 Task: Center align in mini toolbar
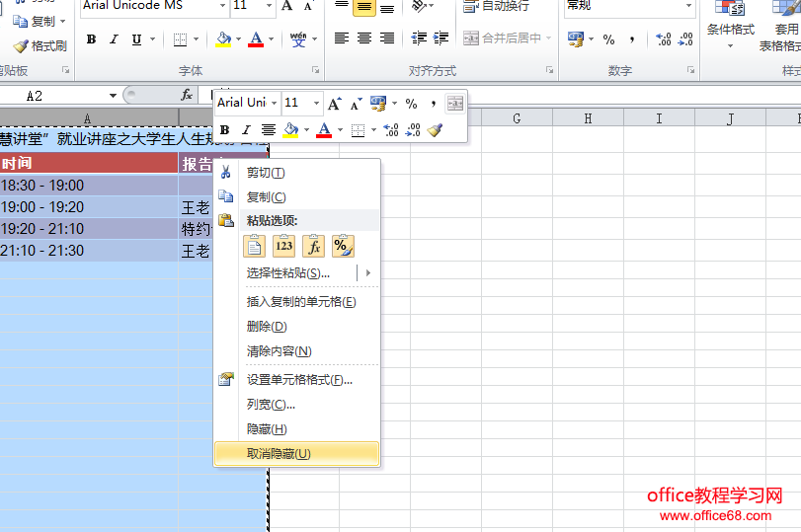pos(269,130)
